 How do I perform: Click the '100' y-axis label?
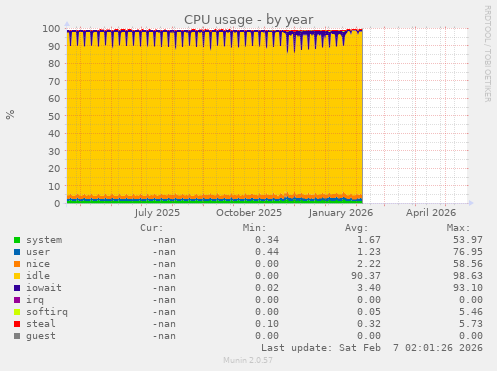(51, 29)
